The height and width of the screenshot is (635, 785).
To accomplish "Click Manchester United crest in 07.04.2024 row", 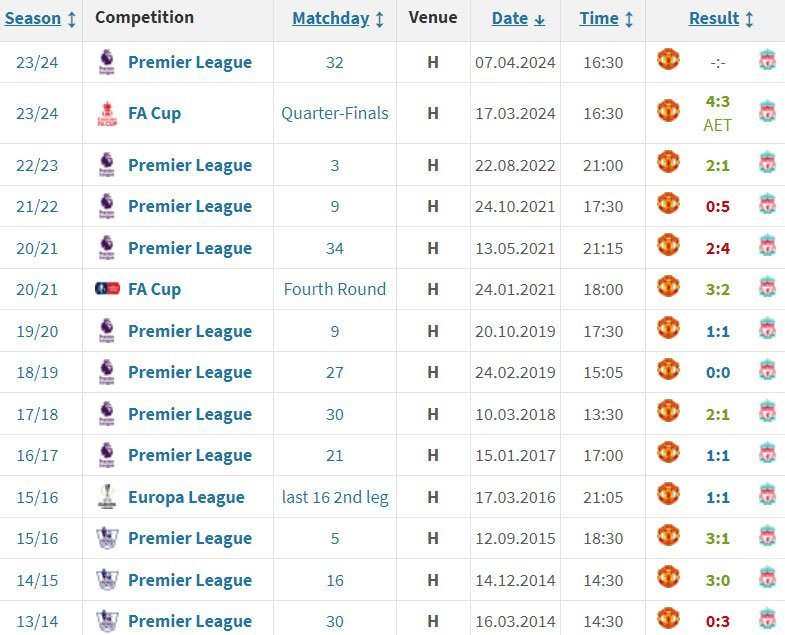I will (668, 60).
